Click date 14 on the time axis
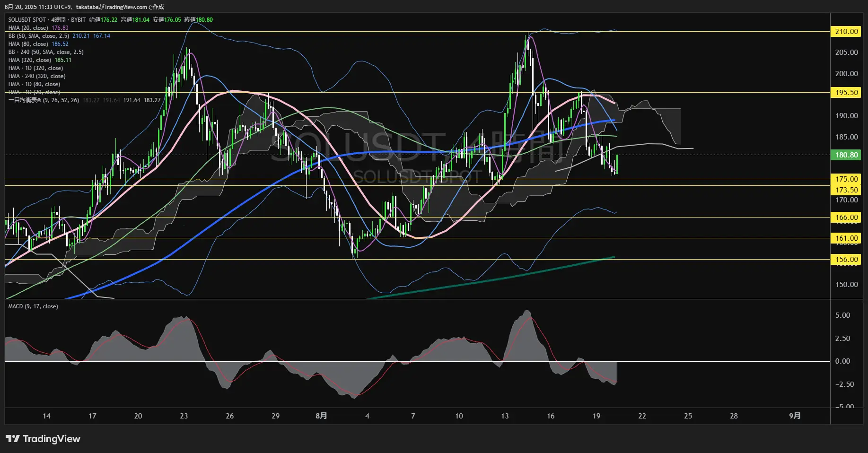This screenshot has height=453, width=868. point(46,416)
